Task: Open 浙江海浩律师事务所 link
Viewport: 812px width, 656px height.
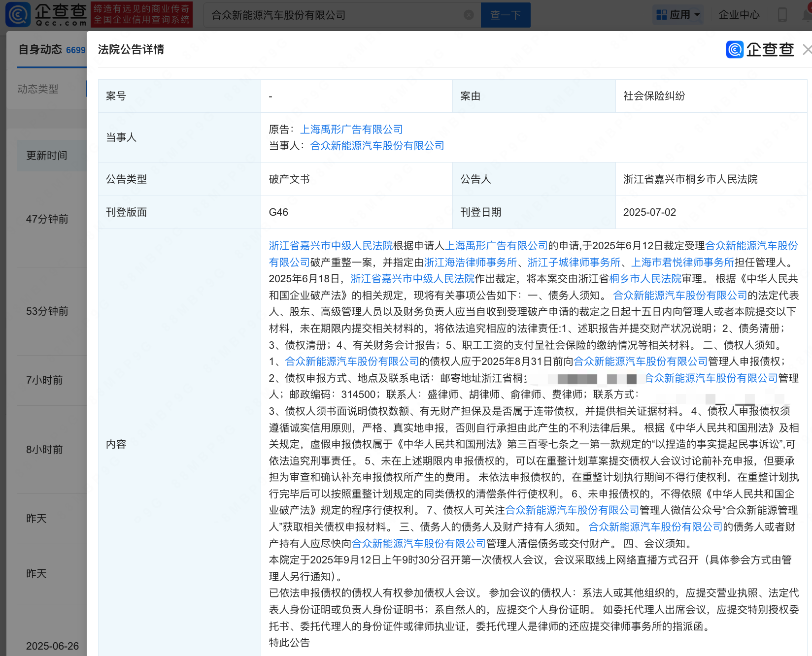Action: 471,262
